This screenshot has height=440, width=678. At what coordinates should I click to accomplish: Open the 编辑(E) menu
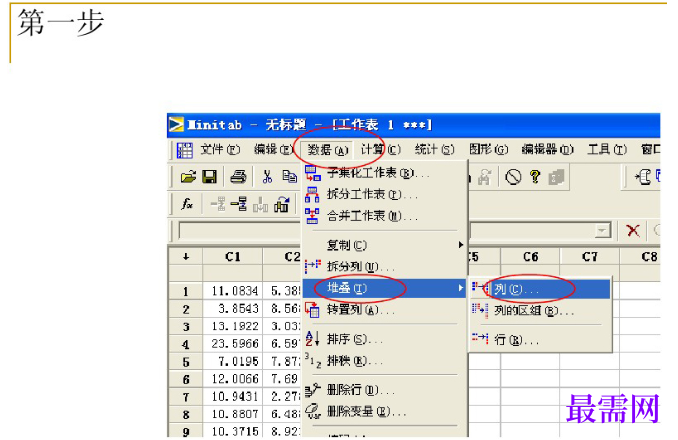tap(273, 150)
